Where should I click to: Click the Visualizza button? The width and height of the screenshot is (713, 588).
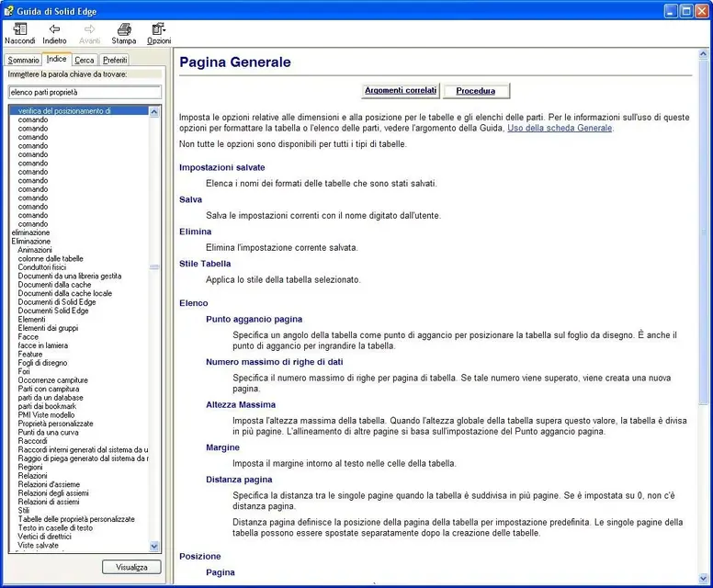131,567
